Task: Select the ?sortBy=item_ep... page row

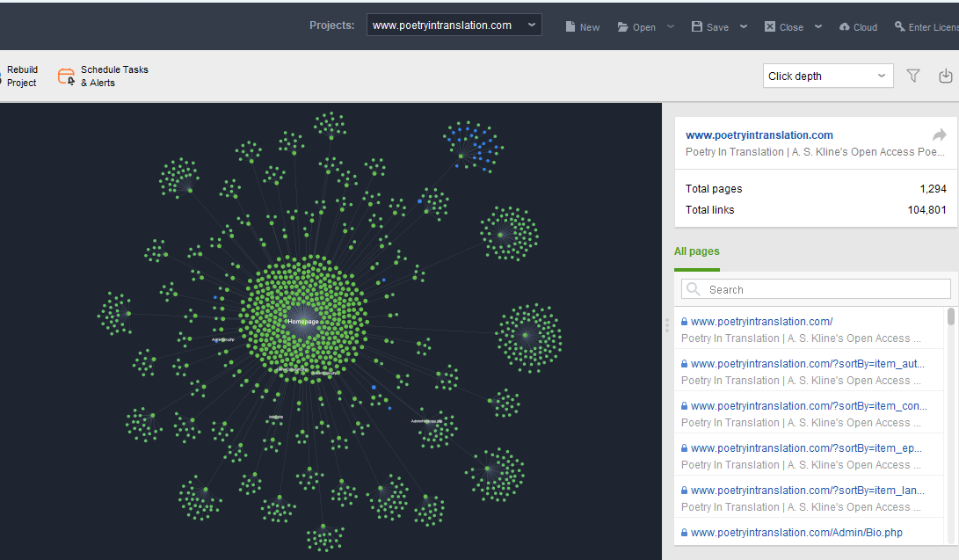Action: click(x=809, y=455)
